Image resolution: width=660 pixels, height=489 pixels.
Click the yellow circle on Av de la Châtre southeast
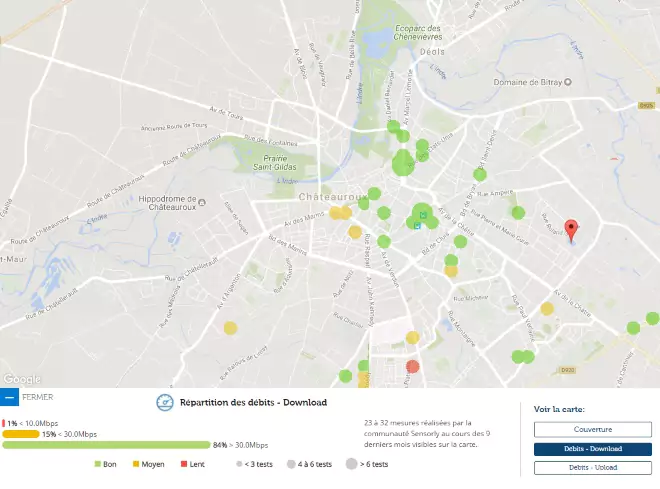pyautogui.click(x=547, y=308)
